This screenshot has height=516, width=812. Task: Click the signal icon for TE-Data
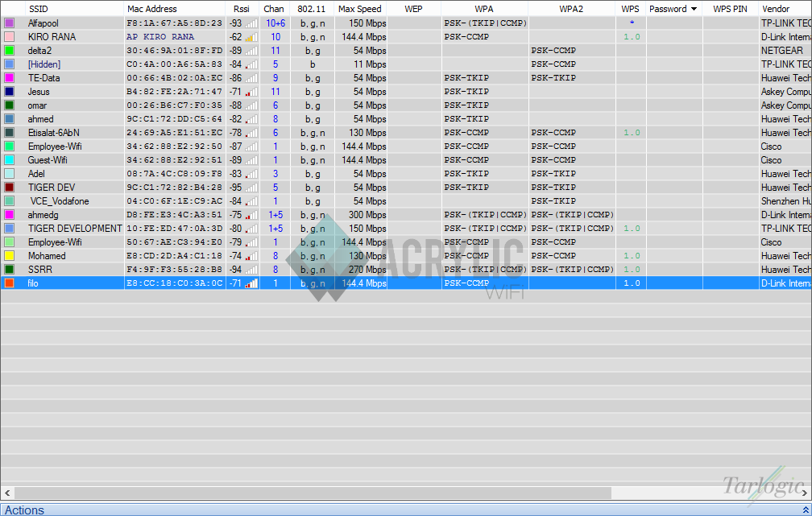tap(251, 77)
